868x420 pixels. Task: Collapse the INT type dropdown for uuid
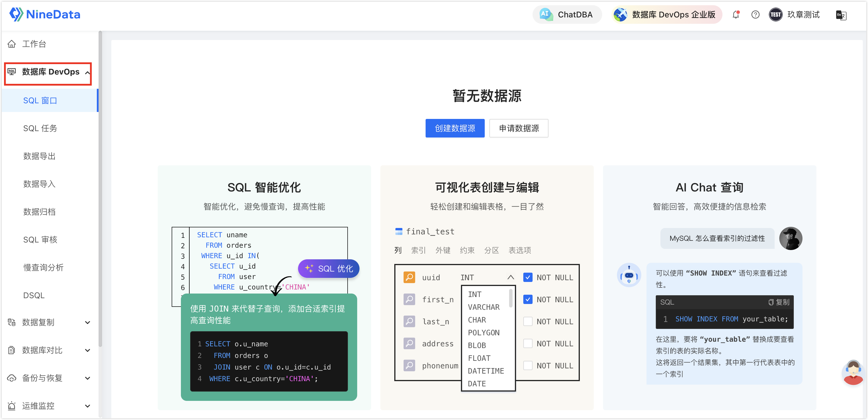[511, 277]
